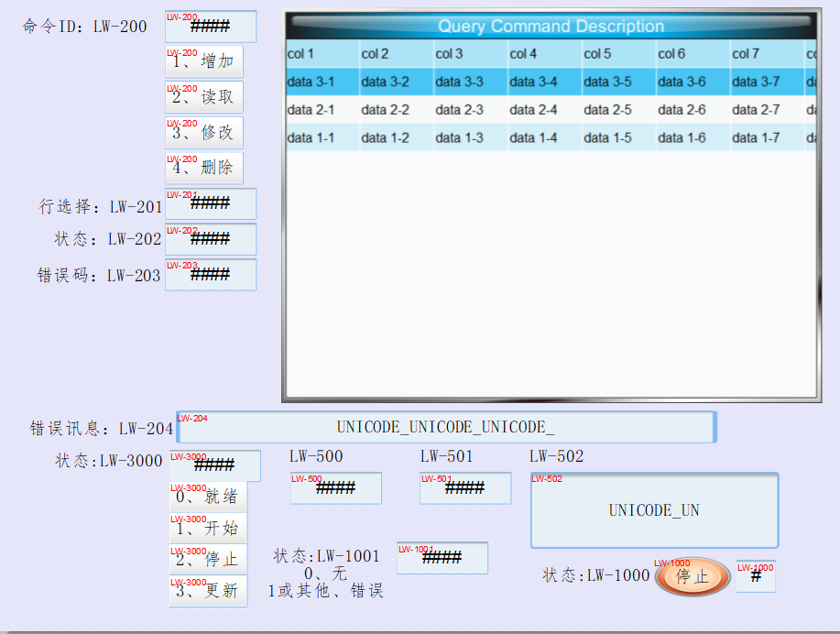This screenshot has height=634, width=840.
Task: Select table cell 'data 2-7'
Action: tap(768, 110)
